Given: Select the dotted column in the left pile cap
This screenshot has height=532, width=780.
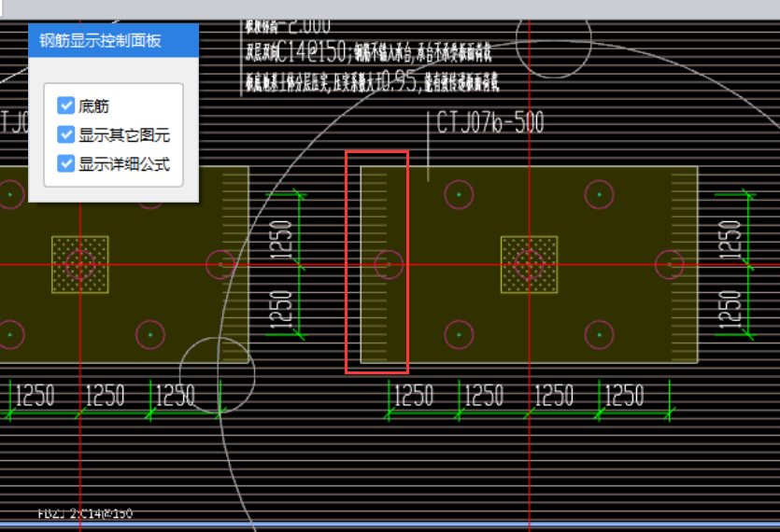Looking at the screenshot, I should pos(80,264).
